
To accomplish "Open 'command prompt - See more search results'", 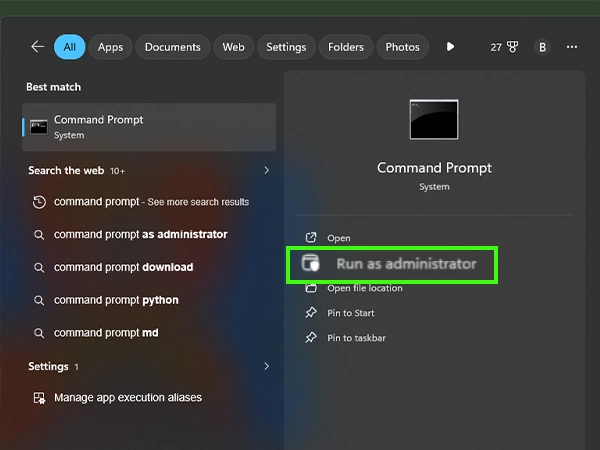I will tap(151, 202).
